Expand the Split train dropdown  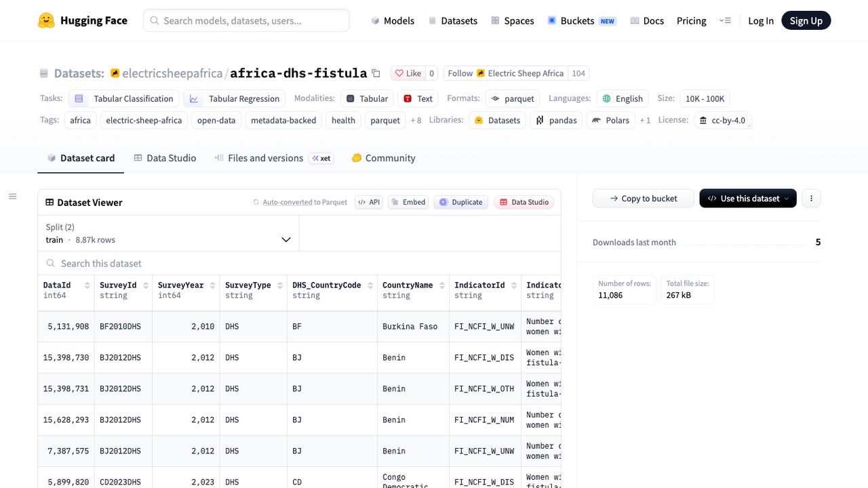click(168, 234)
